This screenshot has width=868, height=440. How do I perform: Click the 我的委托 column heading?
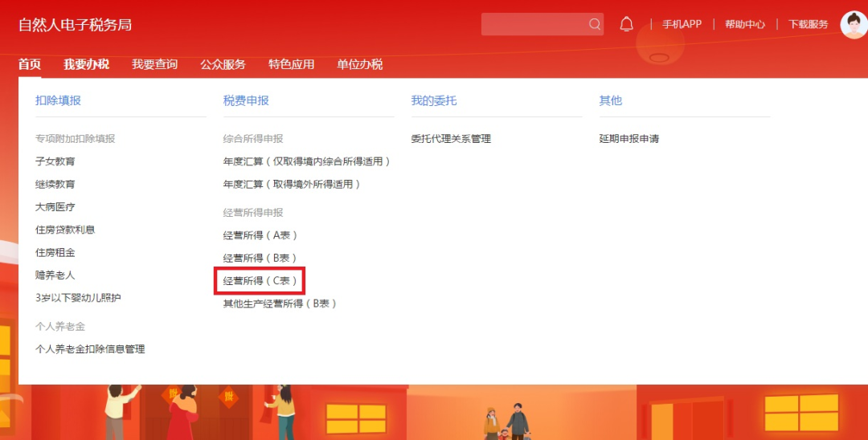tap(433, 100)
